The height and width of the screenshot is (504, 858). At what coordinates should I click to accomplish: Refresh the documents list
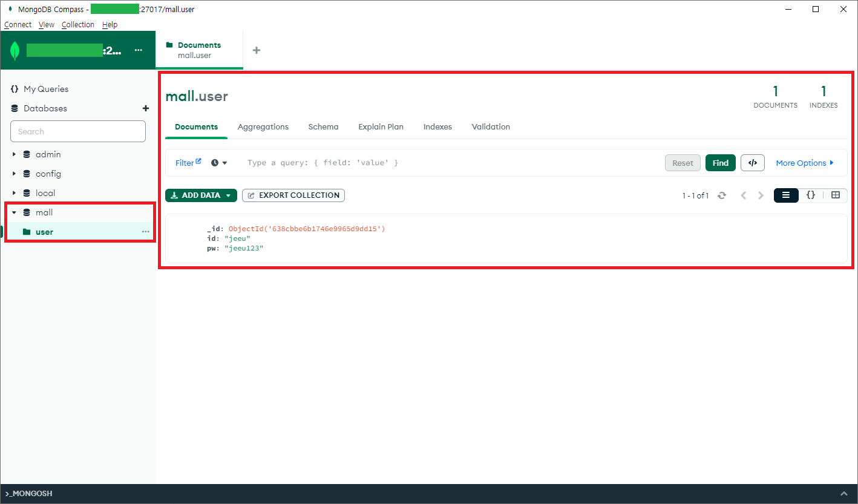click(722, 195)
